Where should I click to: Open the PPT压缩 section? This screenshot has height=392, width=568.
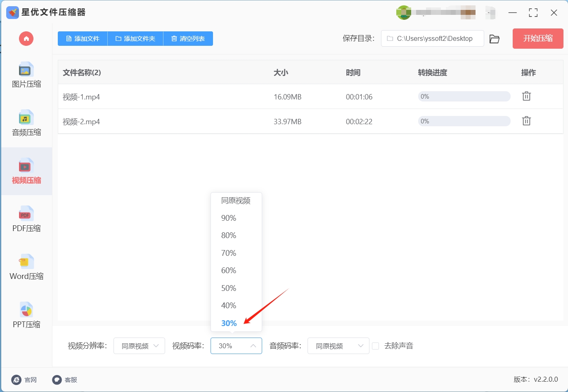tap(26, 316)
